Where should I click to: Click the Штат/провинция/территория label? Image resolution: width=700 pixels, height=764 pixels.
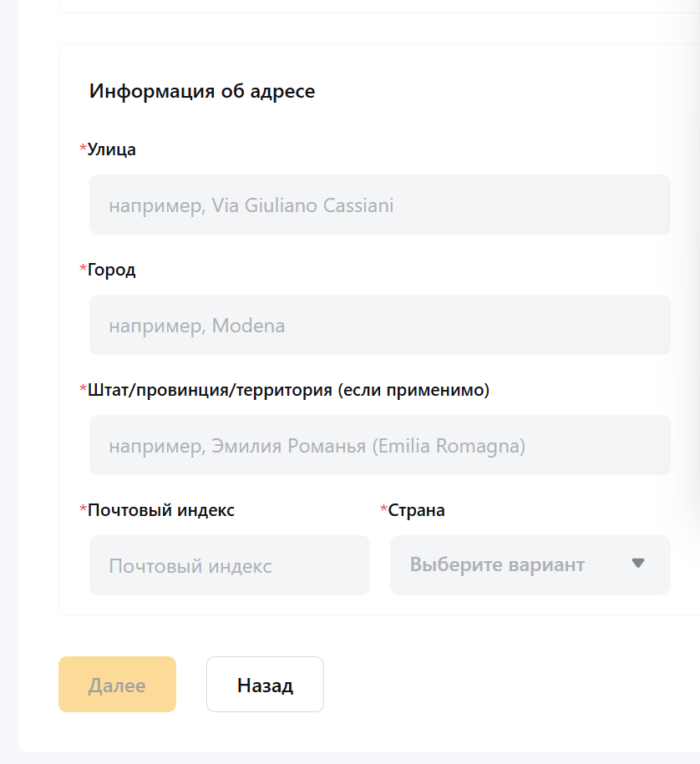(x=288, y=390)
